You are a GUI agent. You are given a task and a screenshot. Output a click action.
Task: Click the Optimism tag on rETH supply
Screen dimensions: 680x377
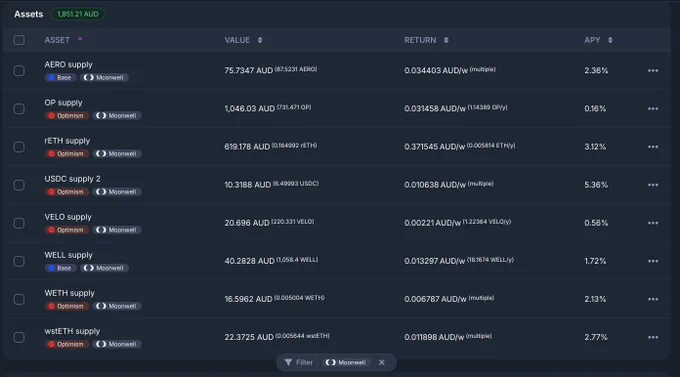point(67,154)
